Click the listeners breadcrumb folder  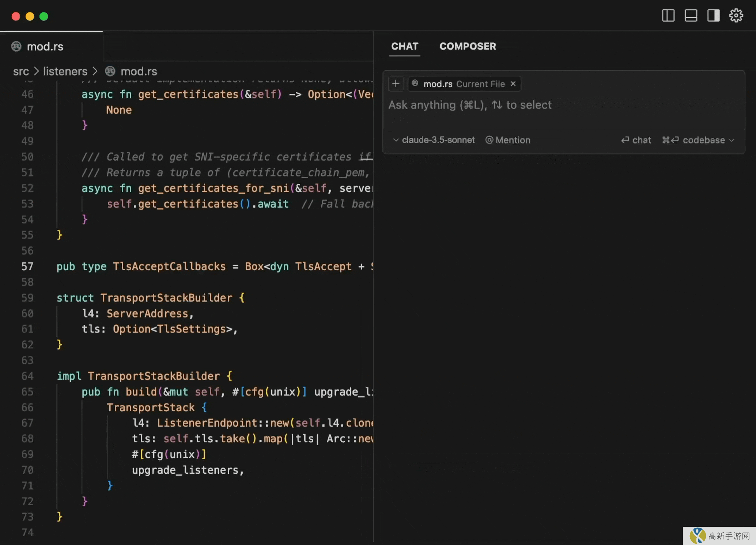[x=65, y=71]
